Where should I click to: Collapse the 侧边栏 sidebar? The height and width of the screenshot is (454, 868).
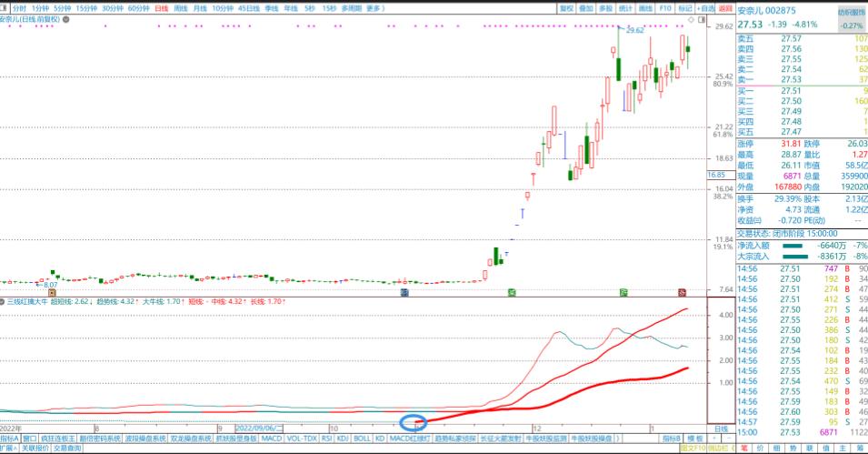coord(722,448)
